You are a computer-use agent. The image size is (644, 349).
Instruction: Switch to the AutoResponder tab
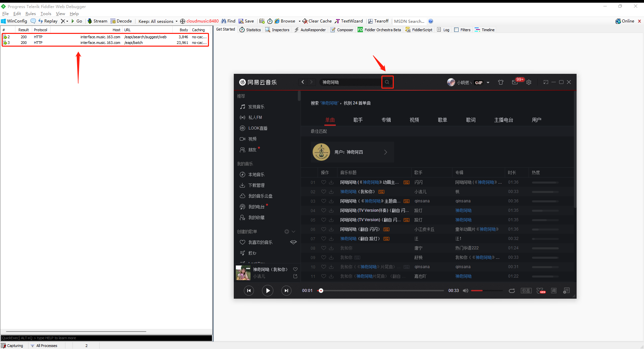(310, 30)
